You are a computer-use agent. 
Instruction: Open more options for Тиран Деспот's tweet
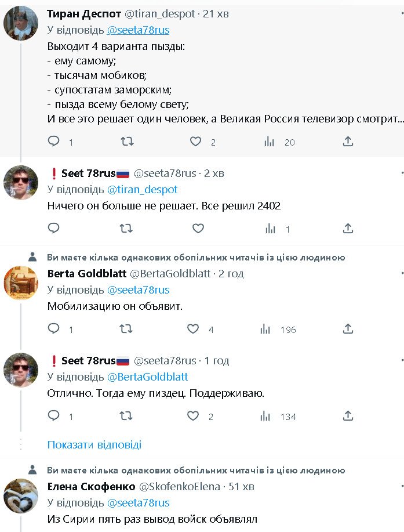tap(402, 14)
